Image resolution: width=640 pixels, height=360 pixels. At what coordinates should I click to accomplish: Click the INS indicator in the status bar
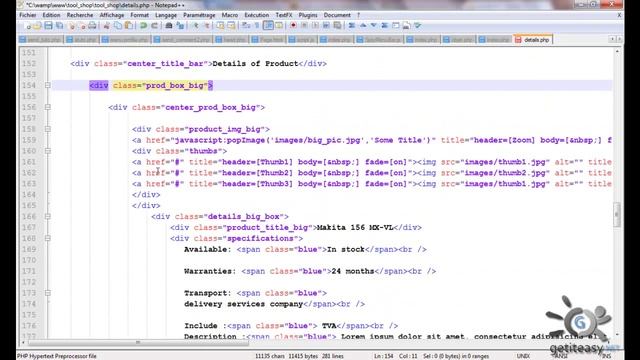(606, 356)
